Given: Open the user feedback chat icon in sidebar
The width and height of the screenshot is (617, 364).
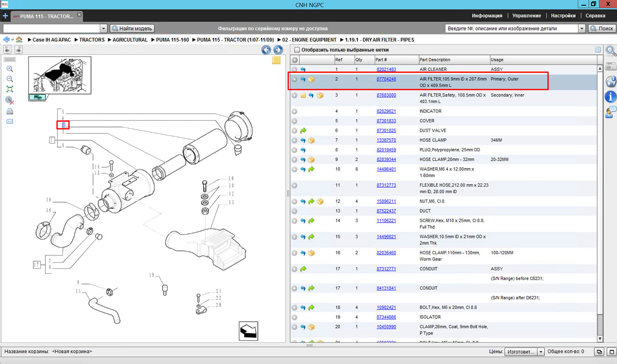Looking at the screenshot, I should coord(611,112).
